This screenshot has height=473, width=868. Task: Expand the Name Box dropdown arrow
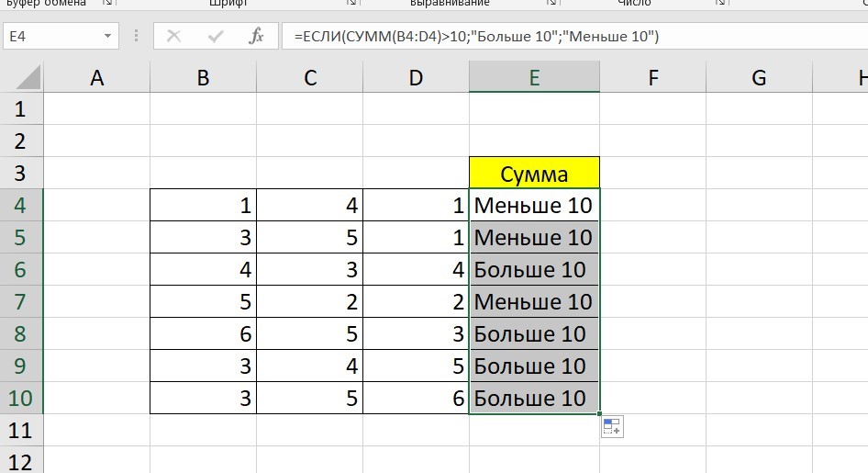point(109,37)
